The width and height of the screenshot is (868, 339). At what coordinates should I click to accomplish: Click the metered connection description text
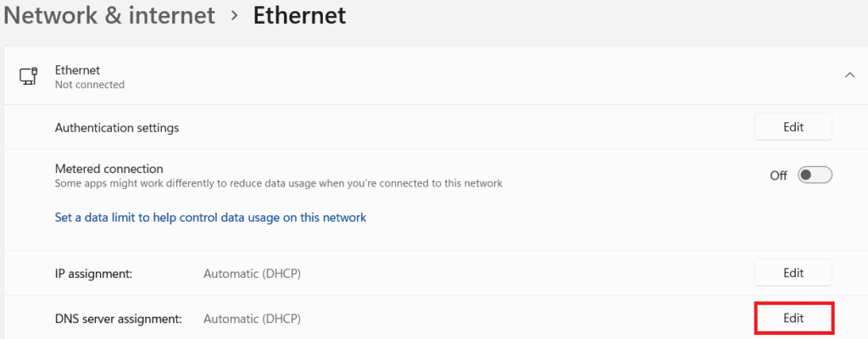(279, 183)
